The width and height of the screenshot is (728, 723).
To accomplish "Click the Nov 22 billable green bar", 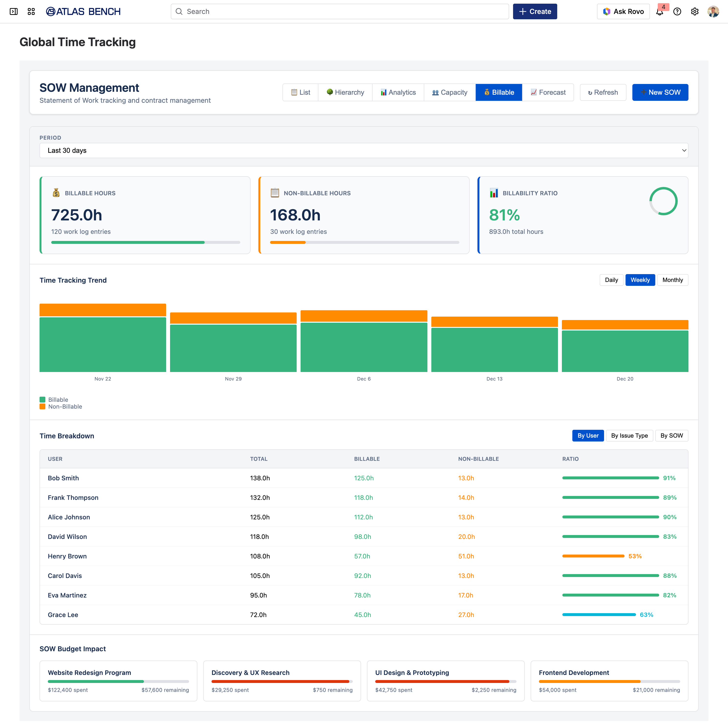I will (102, 344).
